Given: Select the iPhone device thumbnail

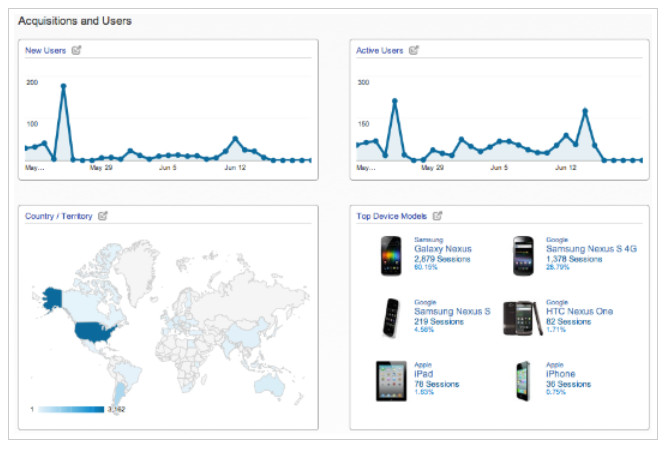Looking at the screenshot, I should click(522, 380).
